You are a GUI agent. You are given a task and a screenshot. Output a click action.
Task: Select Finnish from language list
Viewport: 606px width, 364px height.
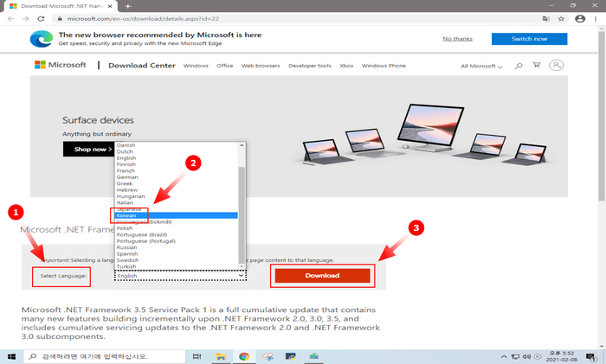point(126,164)
